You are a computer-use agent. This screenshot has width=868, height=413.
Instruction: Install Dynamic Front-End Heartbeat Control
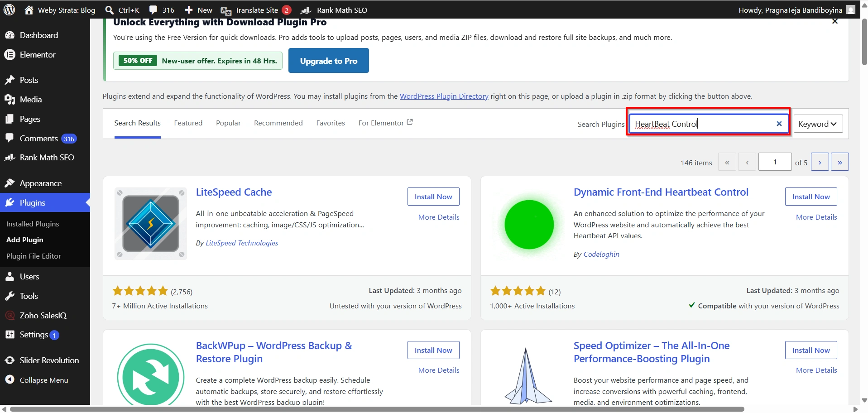click(810, 197)
